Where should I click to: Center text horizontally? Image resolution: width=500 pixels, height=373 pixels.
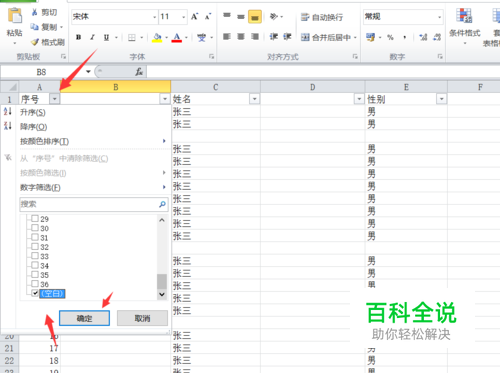[241, 37]
